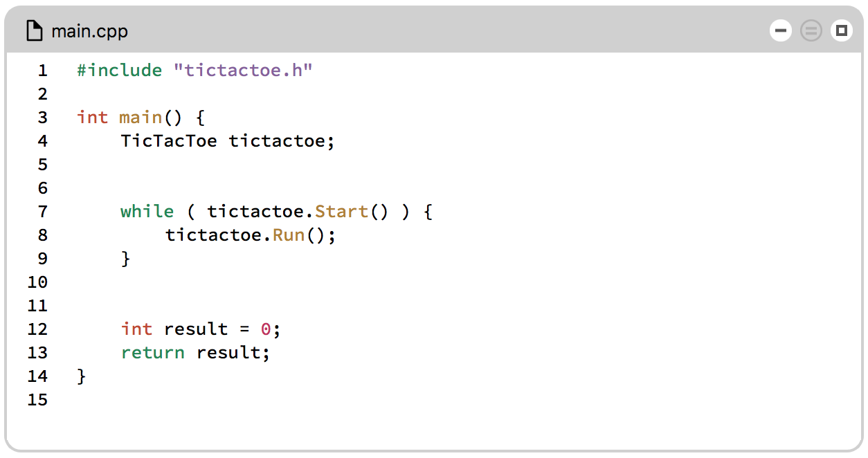Viewport: 868px width, 458px height.
Task: Click the file document icon beside main.cpp
Action: point(35,31)
